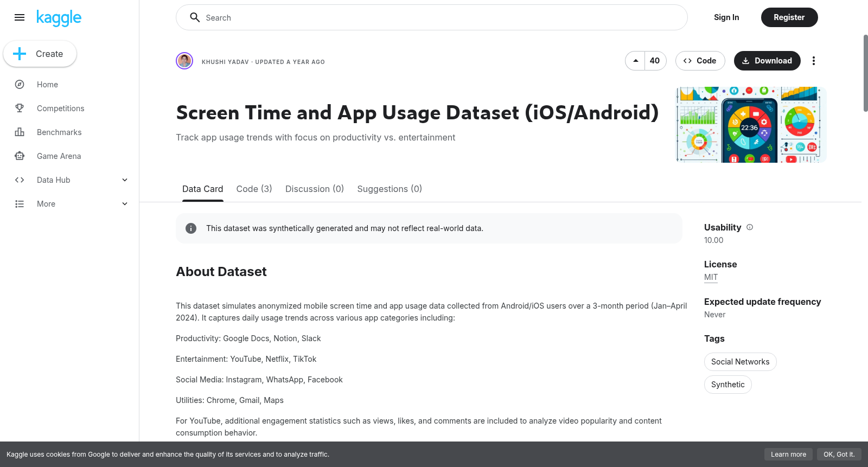Viewport: 868px width, 467px height.
Task: Open Khushi Yadav's avatar profile
Action: pos(184,61)
